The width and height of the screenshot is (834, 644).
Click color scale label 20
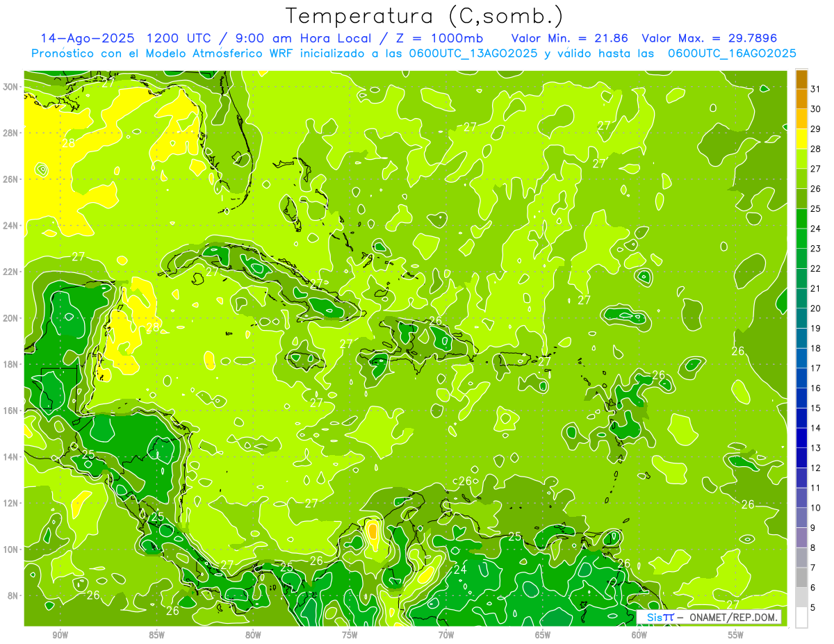816,308
